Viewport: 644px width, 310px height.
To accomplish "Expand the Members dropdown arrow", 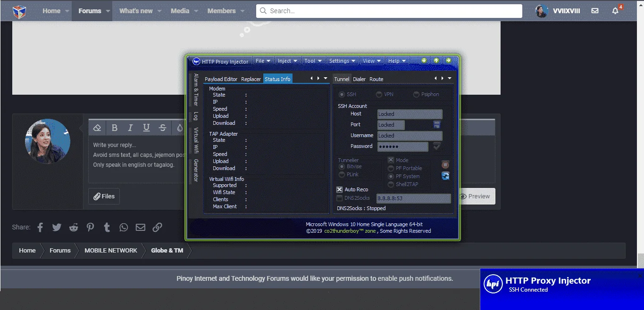I will (242, 11).
